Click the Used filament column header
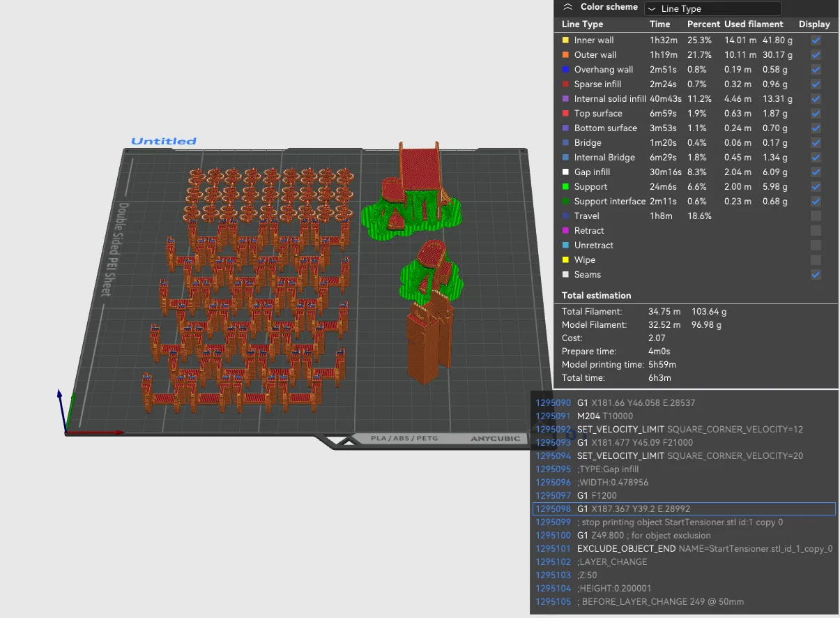This screenshot has width=840, height=618. [754, 24]
